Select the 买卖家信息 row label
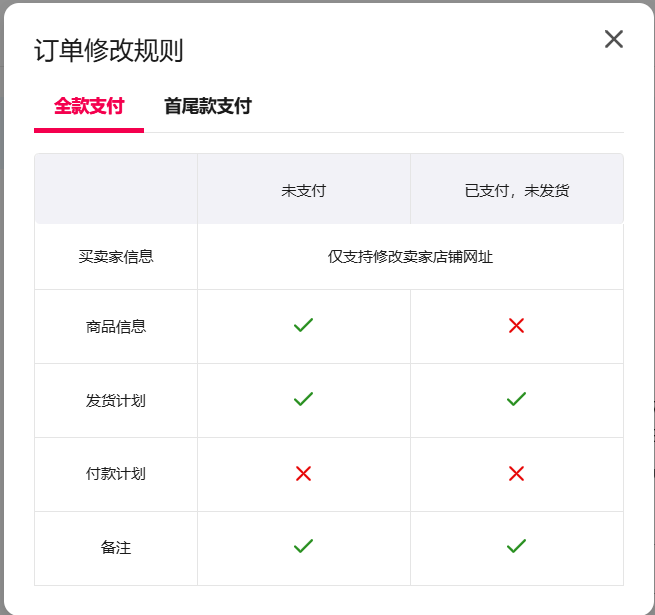The height and width of the screenshot is (615, 655). point(116,256)
